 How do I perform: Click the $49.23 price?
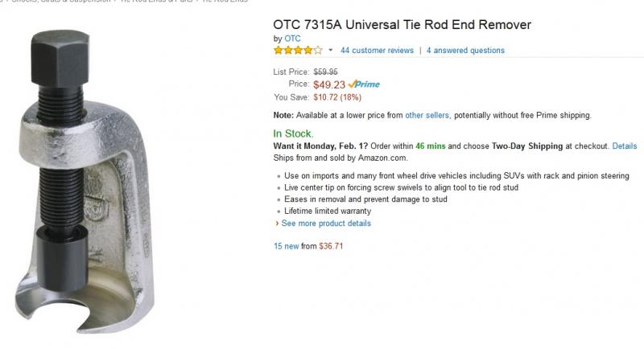(329, 84)
